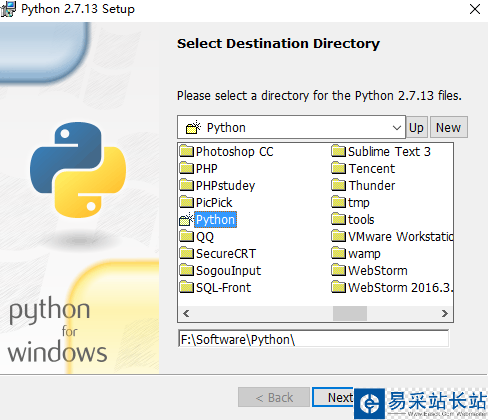Select the "tools" folder name
This screenshot has width=488, height=420.
click(361, 220)
